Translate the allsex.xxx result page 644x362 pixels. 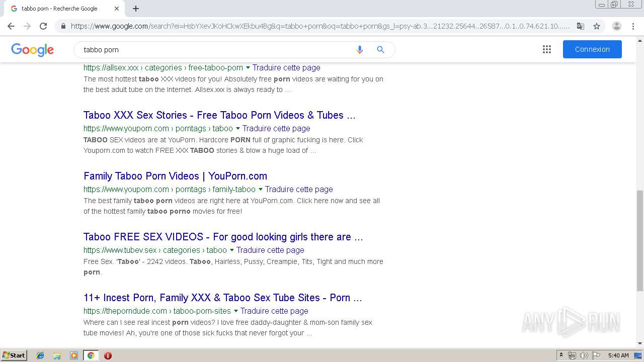(x=286, y=67)
